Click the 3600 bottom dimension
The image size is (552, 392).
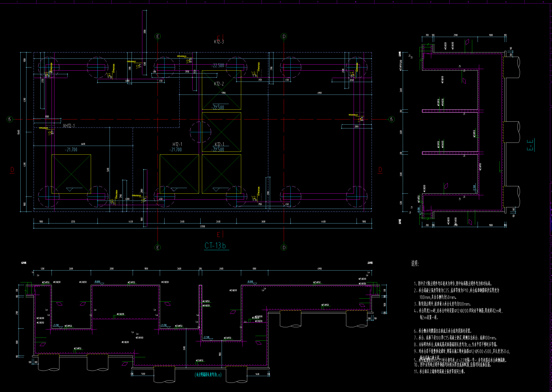(263, 222)
